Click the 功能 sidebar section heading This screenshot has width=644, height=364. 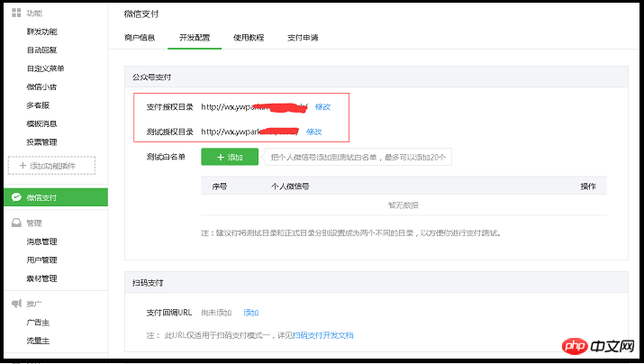(x=34, y=14)
